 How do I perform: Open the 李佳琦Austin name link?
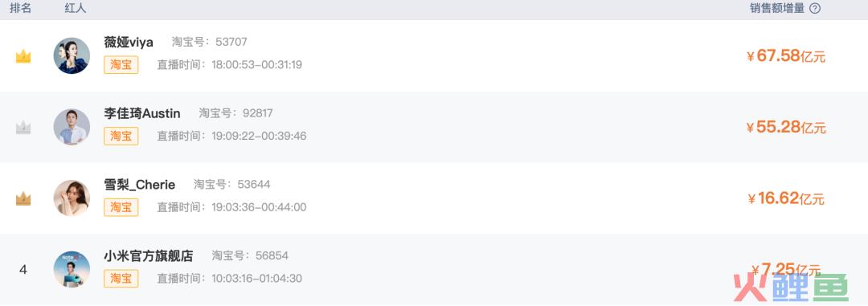[x=142, y=113]
